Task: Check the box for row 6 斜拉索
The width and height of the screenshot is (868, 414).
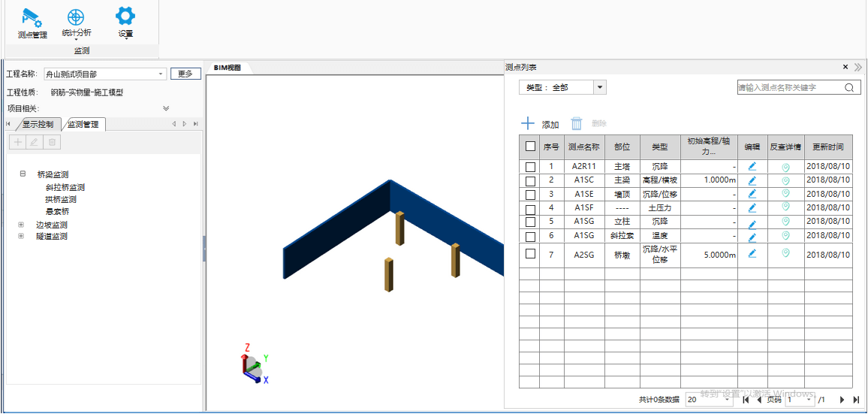Action: click(x=530, y=237)
